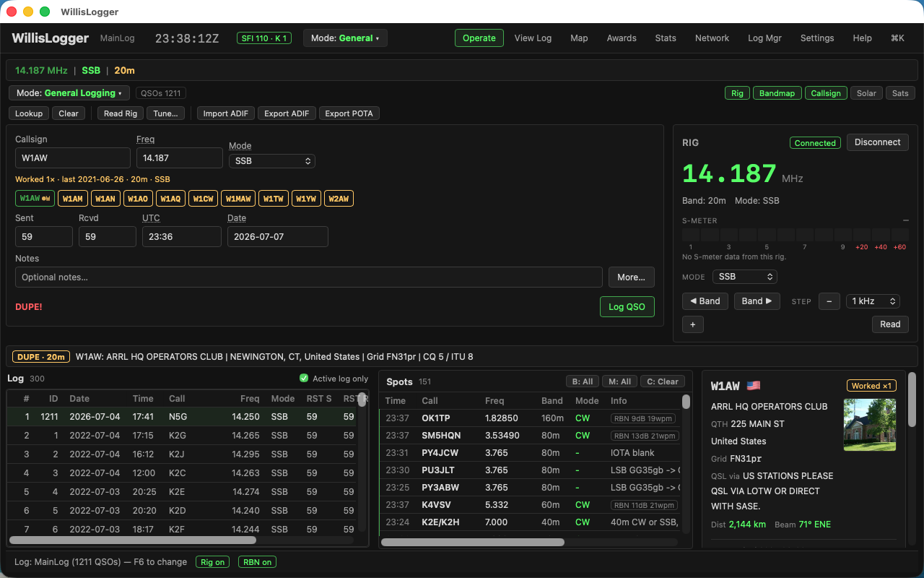The width and height of the screenshot is (924, 578).
Task: Select the W1MAW callsign suggestion chip
Action: coord(237,199)
